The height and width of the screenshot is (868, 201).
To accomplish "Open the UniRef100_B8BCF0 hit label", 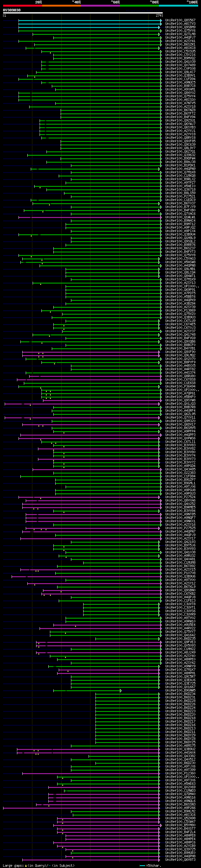I will [180, 345].
